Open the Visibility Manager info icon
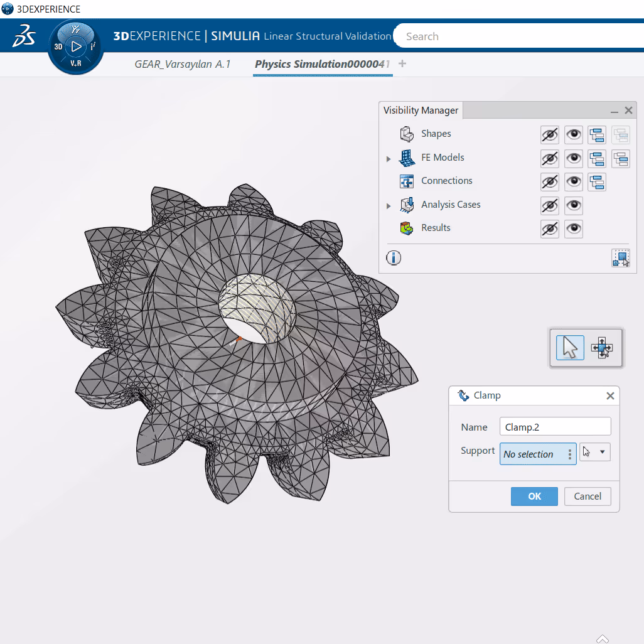Screen dimensions: 644x644 pyautogui.click(x=394, y=258)
